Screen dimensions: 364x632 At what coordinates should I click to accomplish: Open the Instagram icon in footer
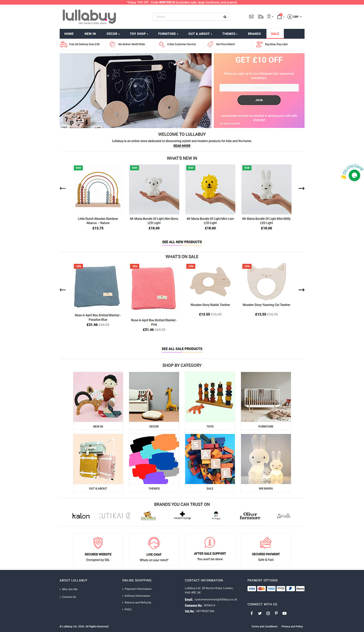[268, 613]
